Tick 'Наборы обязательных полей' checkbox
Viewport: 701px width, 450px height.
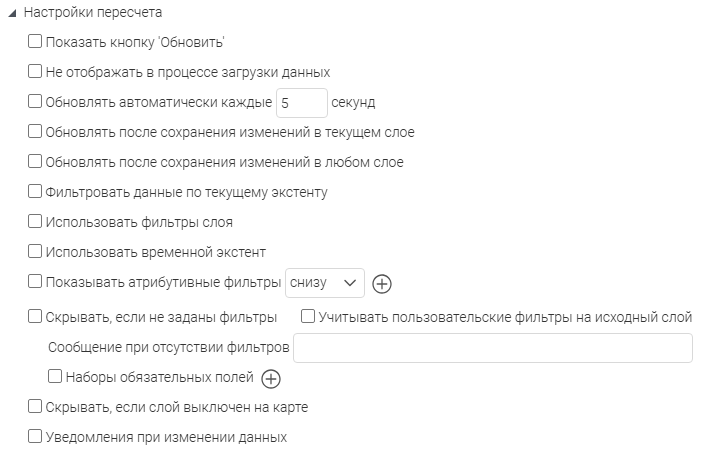pos(55,378)
